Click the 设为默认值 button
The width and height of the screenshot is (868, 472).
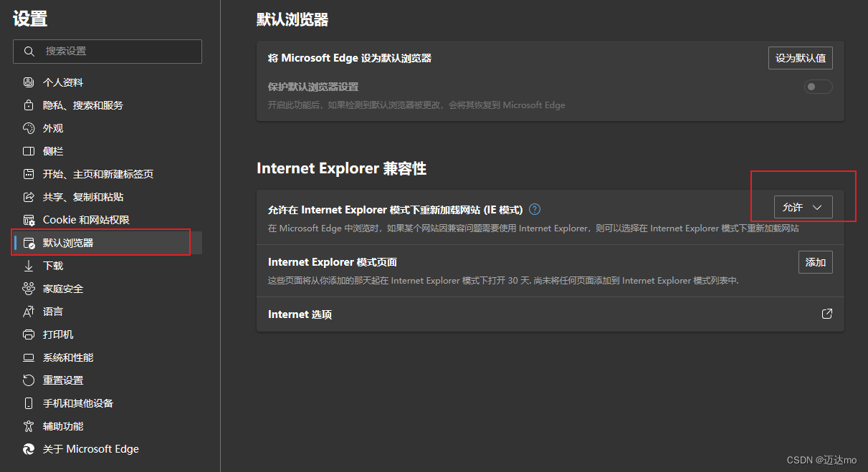point(801,58)
